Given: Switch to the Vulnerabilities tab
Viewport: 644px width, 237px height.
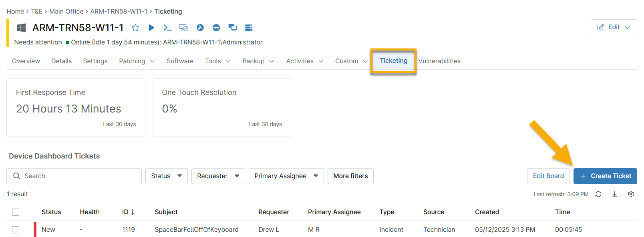Looking at the screenshot, I should [x=439, y=61].
